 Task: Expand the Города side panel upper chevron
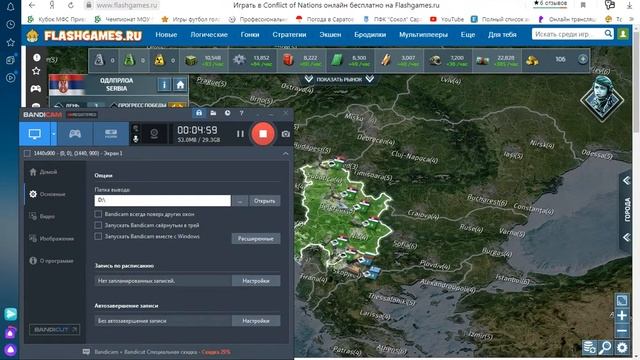pos(627,181)
